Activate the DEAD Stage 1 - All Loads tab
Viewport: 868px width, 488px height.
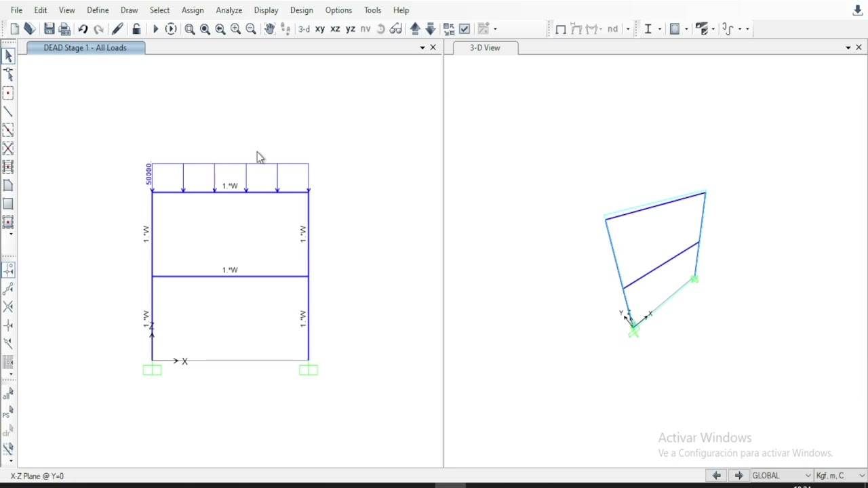(x=85, y=47)
